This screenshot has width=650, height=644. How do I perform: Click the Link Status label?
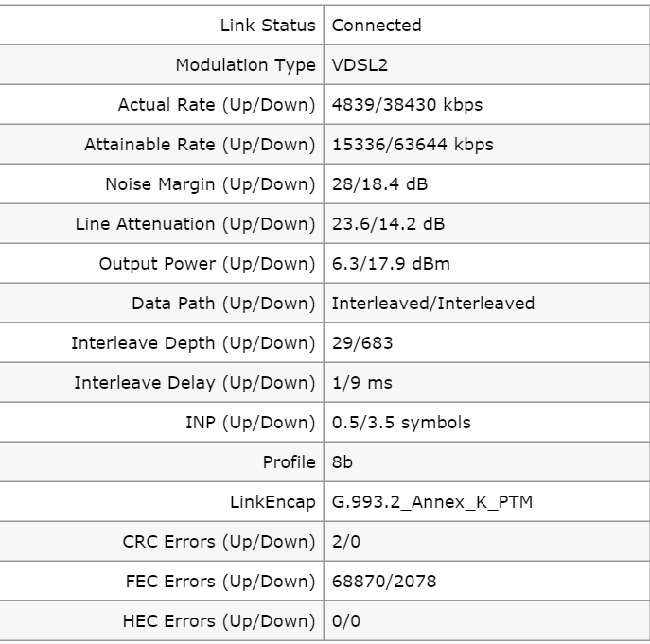(268, 26)
